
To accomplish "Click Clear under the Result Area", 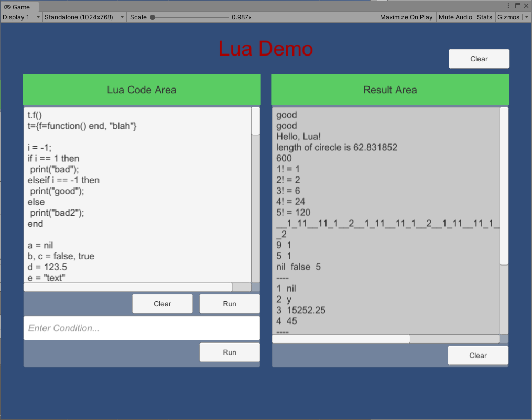I will pyautogui.click(x=478, y=355).
